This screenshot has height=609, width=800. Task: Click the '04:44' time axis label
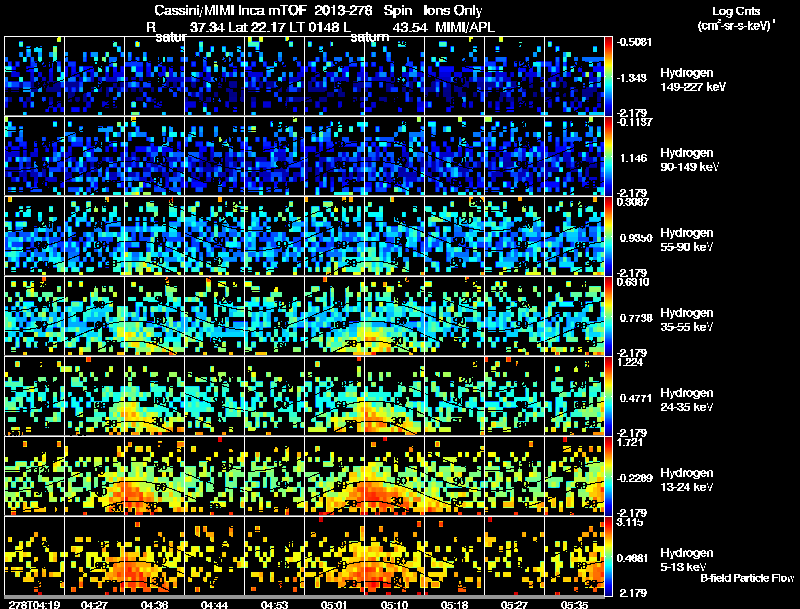(x=214, y=604)
